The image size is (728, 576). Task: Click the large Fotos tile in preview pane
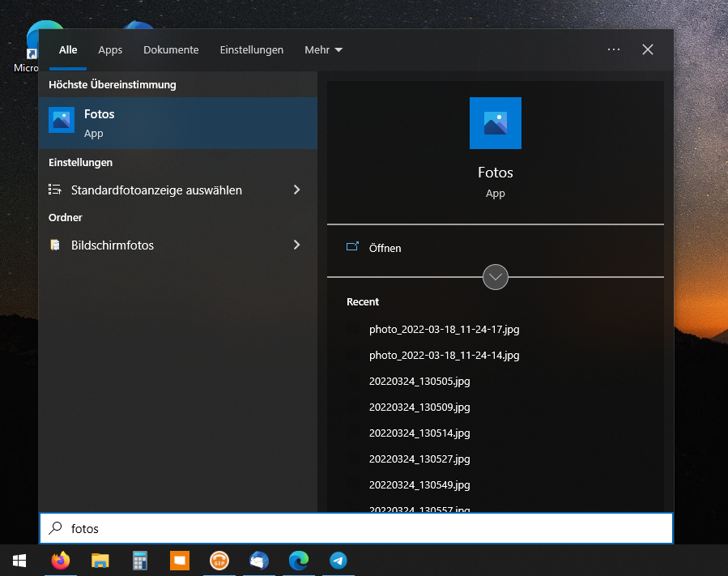pyautogui.click(x=496, y=123)
